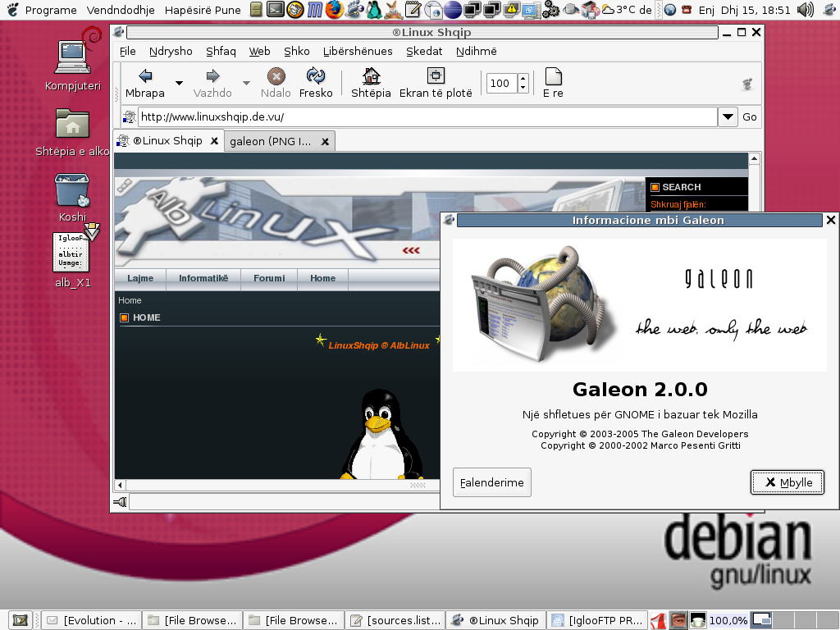Click the red back chevrons on AlbLinux banner
Viewport: 840px width, 630px height.
tap(412, 250)
